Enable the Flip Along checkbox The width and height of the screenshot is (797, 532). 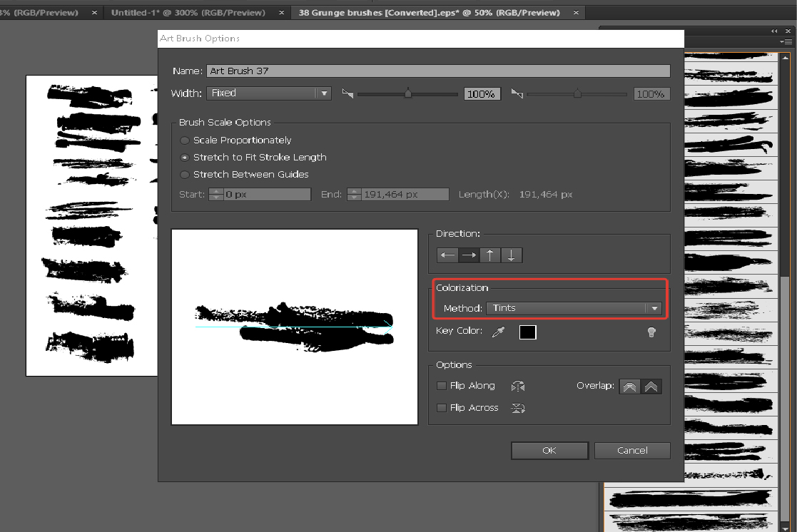pyautogui.click(x=442, y=386)
